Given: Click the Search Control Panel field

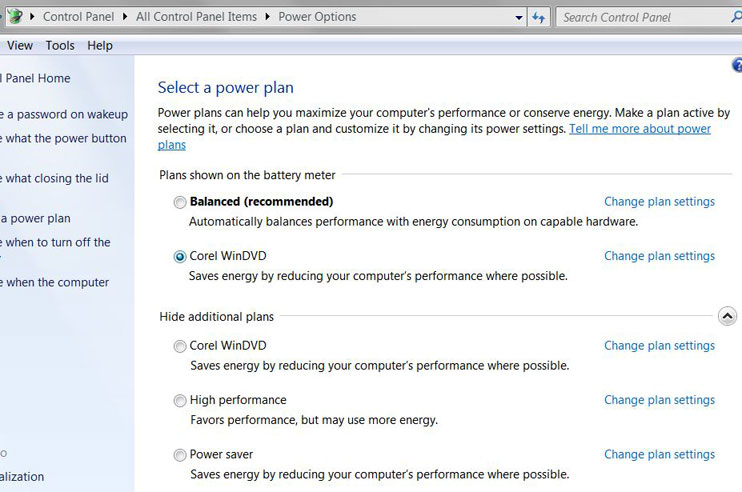Looking at the screenshot, I should [x=640, y=17].
